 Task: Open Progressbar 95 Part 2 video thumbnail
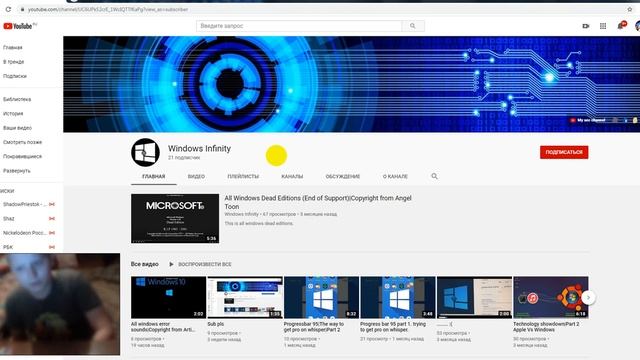click(x=321, y=298)
